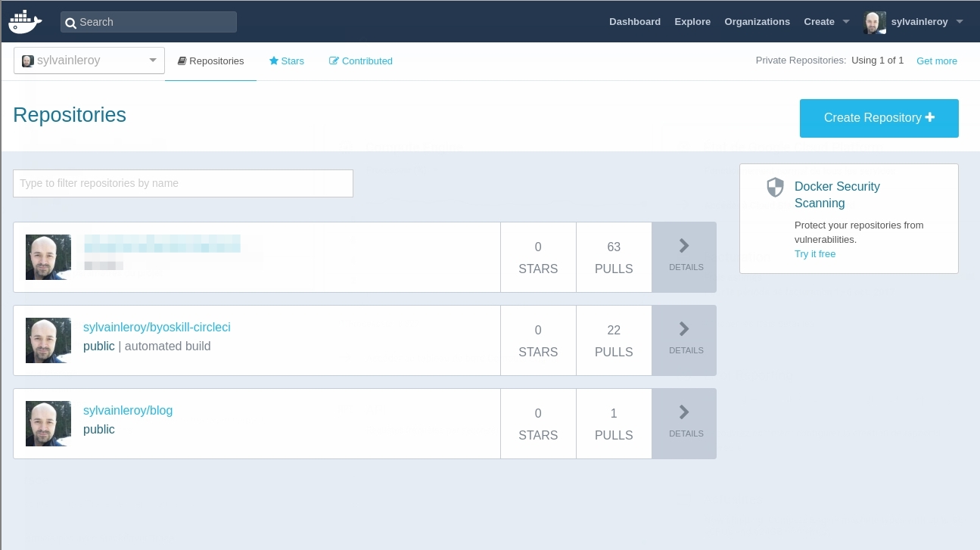Open the sylvainleroy user avatar in navbar

pos(875,23)
